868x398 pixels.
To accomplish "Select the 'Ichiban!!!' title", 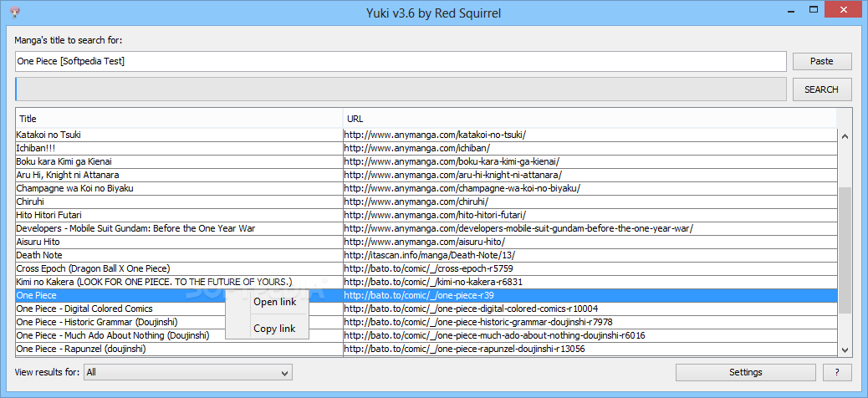I will (36, 148).
